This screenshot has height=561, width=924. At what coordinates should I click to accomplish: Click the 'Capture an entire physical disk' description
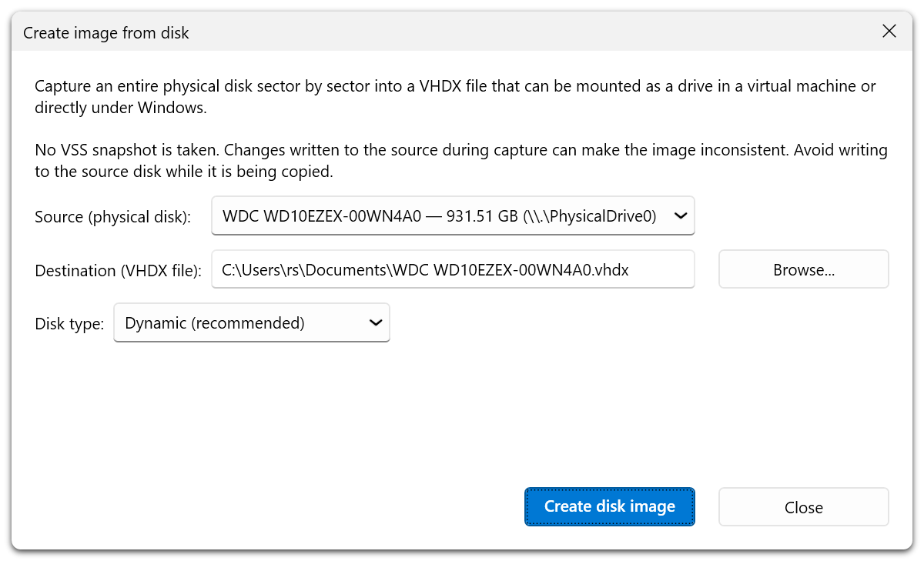pos(455,97)
